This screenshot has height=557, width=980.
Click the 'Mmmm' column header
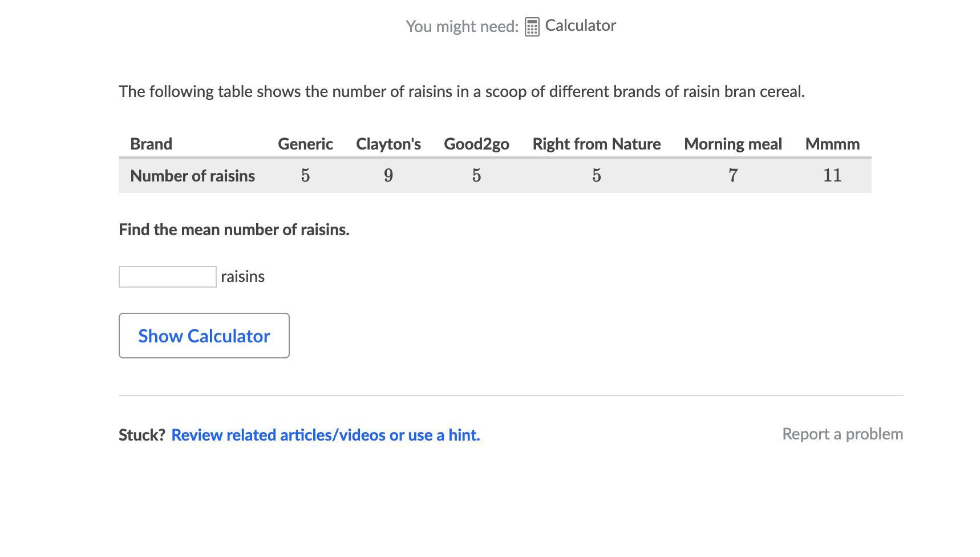tap(832, 144)
